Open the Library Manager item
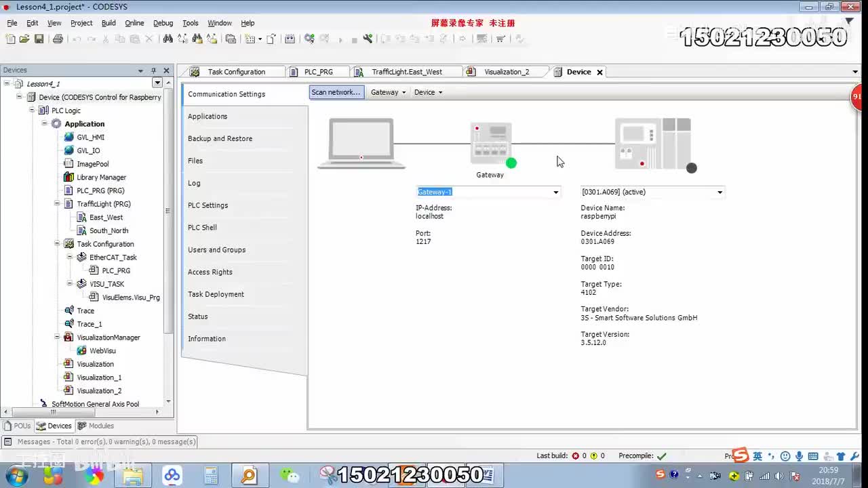 [x=101, y=177]
